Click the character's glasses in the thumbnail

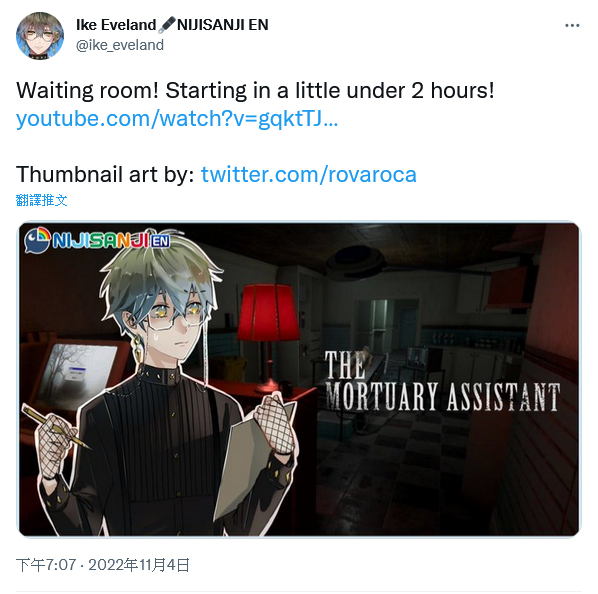[x=176, y=317]
